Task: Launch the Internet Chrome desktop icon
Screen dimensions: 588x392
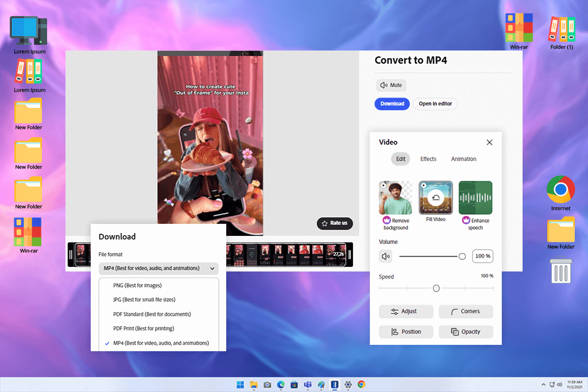Action: pyautogui.click(x=560, y=193)
